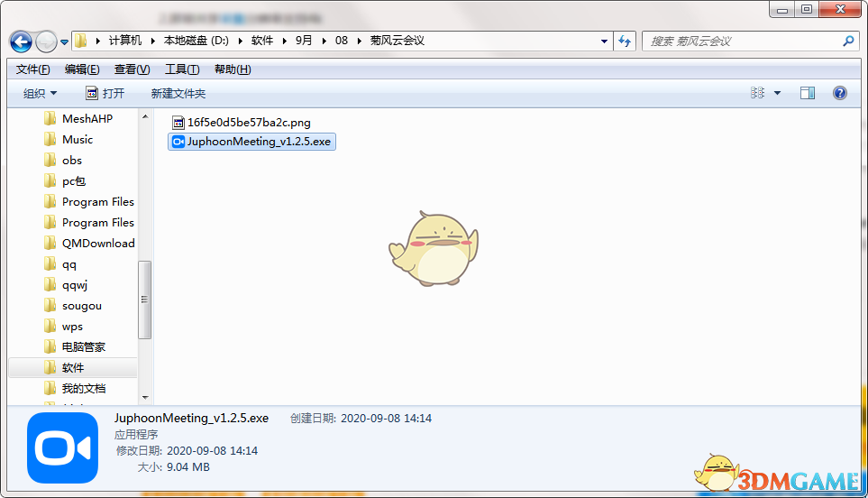Screen dimensions: 868x498
Task: Click the obs folder icon
Action: [x=50, y=160]
